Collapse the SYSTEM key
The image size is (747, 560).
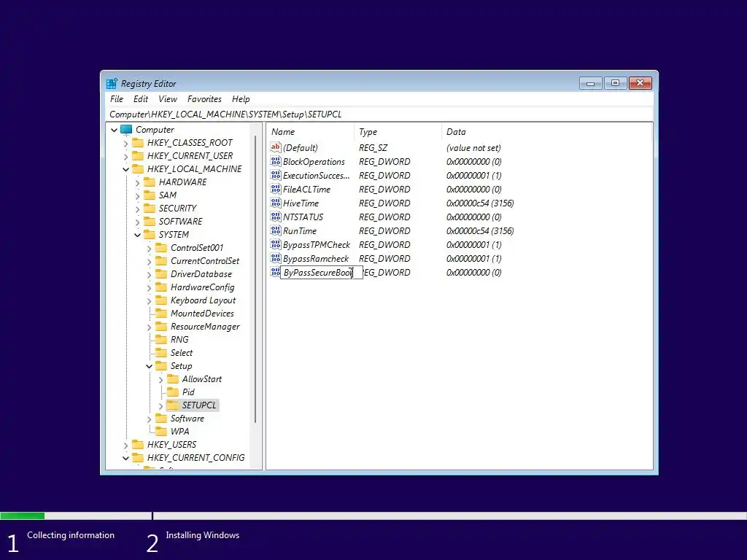(x=137, y=235)
